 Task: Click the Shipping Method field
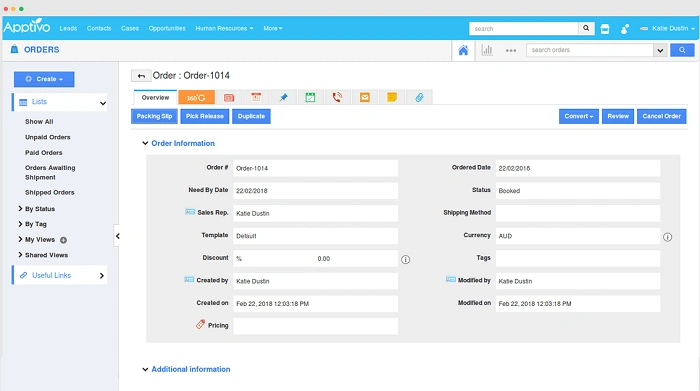(578, 213)
